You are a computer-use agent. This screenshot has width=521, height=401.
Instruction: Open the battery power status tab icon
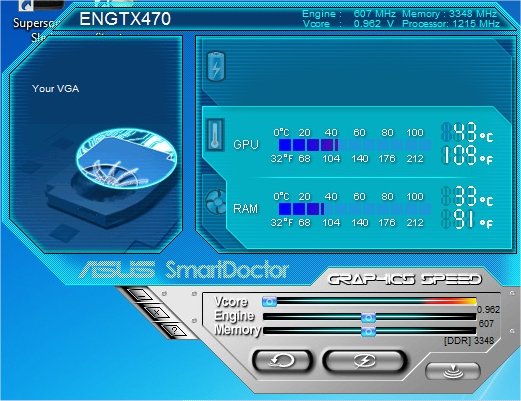pos(216,67)
